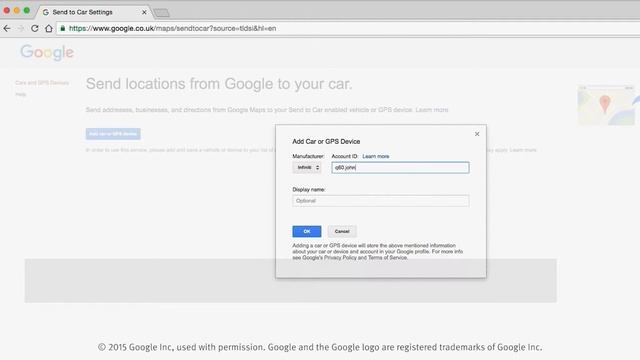Close the Add Car or GPS Device dialog
Viewport: 640px width, 360px height.
pos(477,134)
